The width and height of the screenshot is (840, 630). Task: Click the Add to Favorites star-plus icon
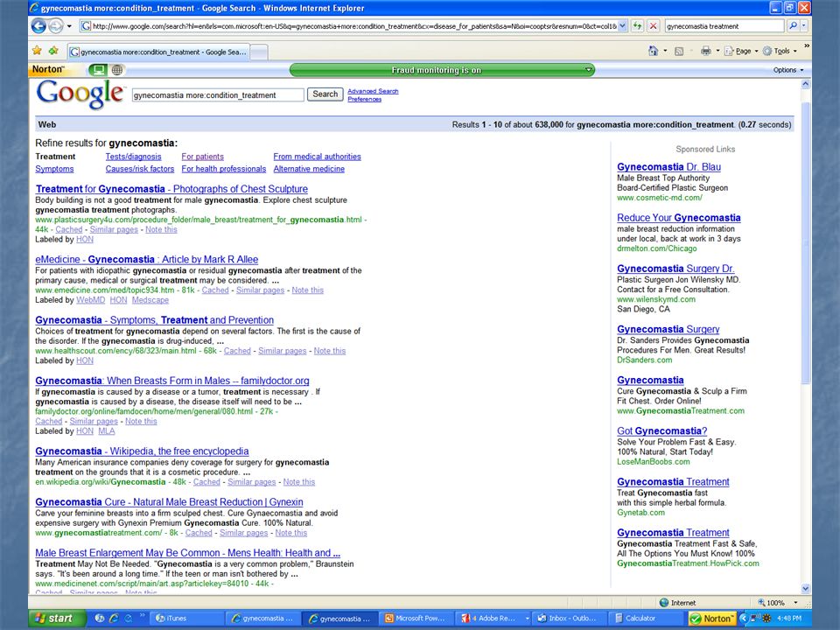(53, 51)
